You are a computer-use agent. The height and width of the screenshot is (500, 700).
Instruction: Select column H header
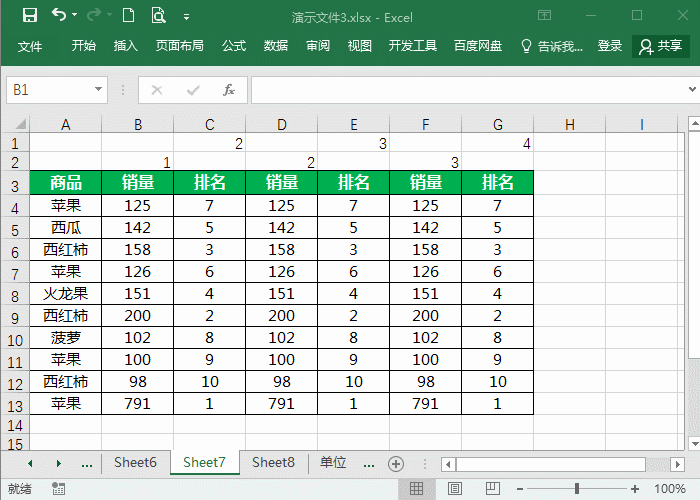[570, 124]
